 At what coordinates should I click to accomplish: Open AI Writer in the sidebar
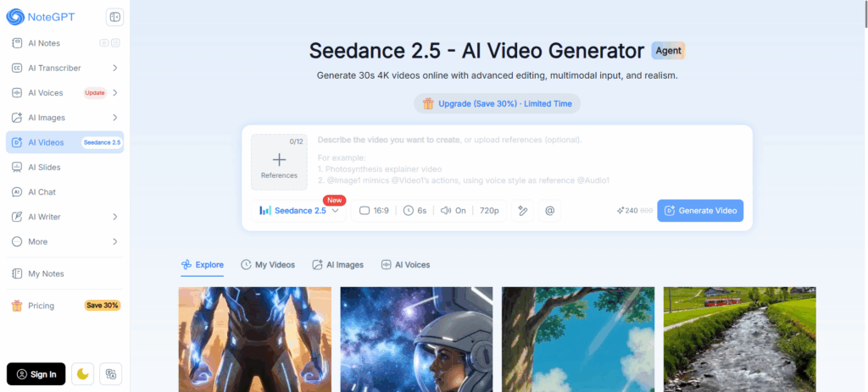tap(64, 217)
